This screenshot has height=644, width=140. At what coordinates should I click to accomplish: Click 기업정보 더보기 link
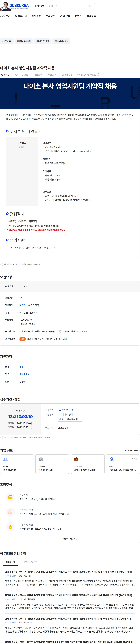pos(132,451)
